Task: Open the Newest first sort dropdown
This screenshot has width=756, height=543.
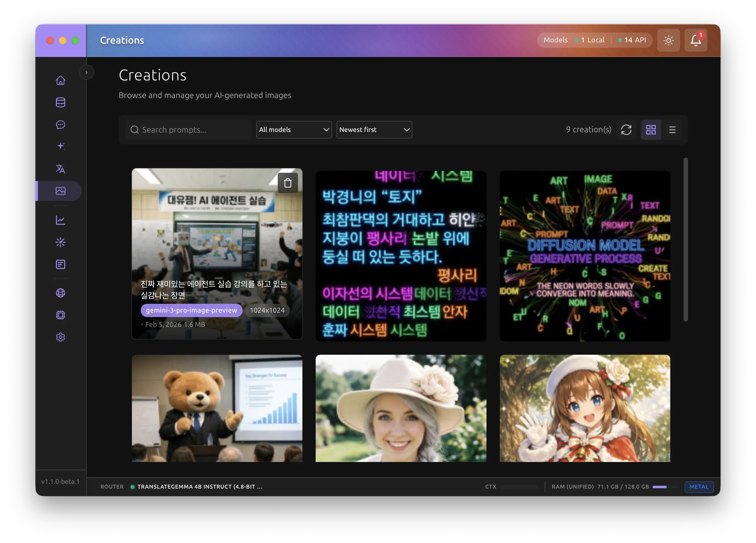Action: pyautogui.click(x=374, y=130)
